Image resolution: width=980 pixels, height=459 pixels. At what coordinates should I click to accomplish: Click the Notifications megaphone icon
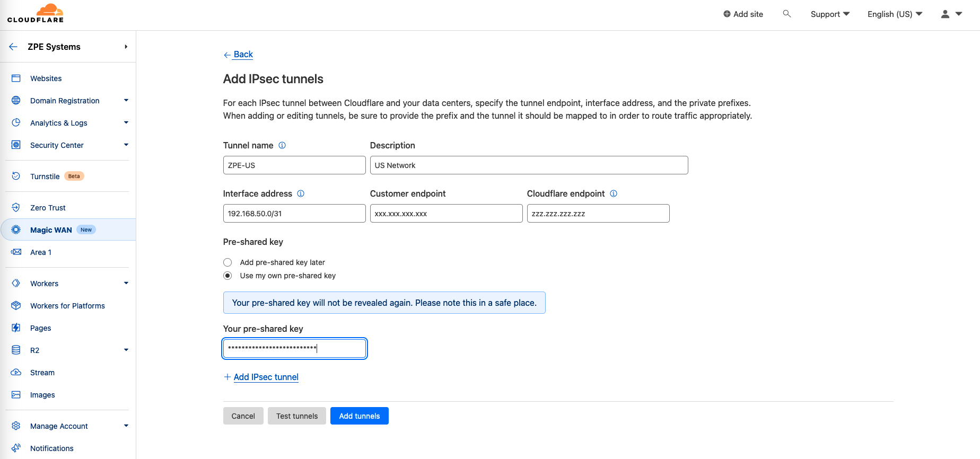16,448
